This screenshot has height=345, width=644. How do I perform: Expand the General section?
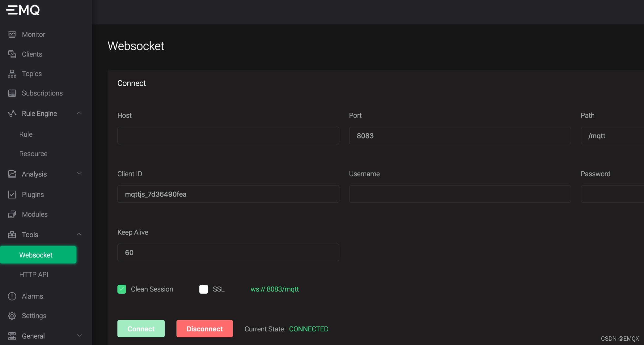pyautogui.click(x=79, y=336)
